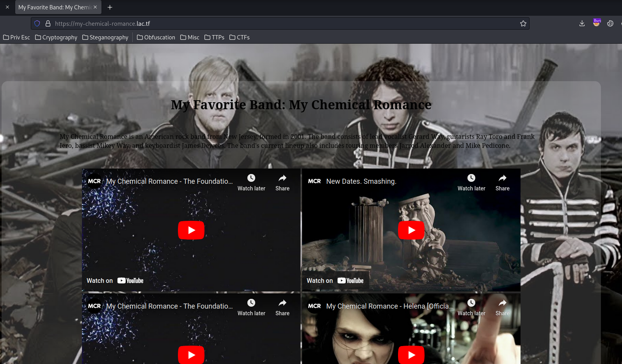
Task: Click the cookie extension icon
Action: (610, 23)
